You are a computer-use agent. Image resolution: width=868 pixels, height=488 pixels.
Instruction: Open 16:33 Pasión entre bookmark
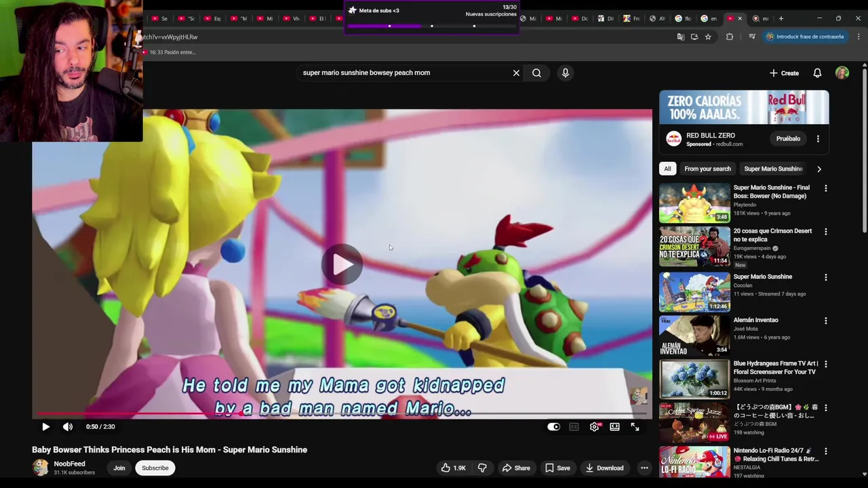(168, 52)
